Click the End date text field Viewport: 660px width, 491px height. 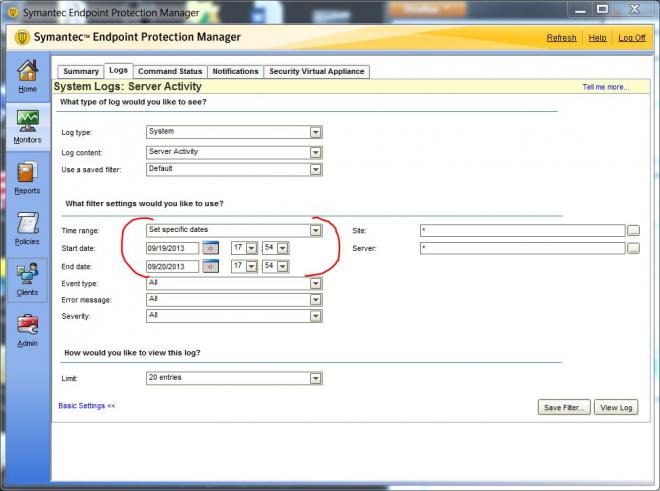[173, 266]
